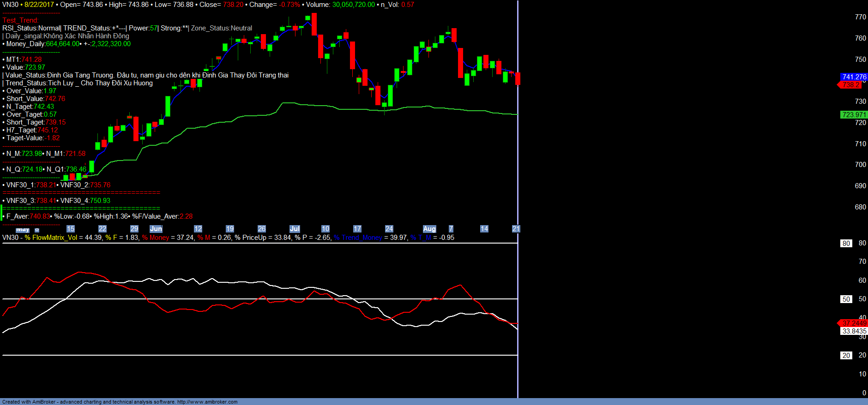Select the Aug month label on time axis
The image size is (868, 405).
pos(429,229)
